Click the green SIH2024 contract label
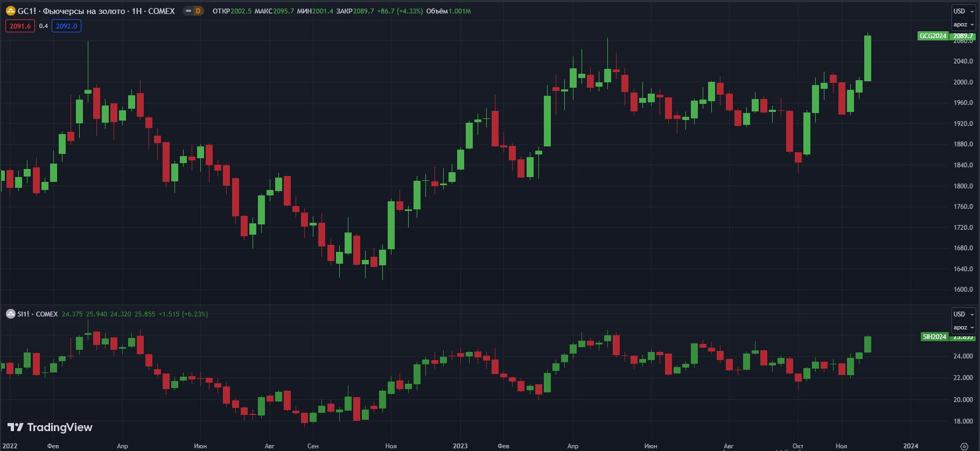This screenshot has height=451, width=980. [934, 337]
